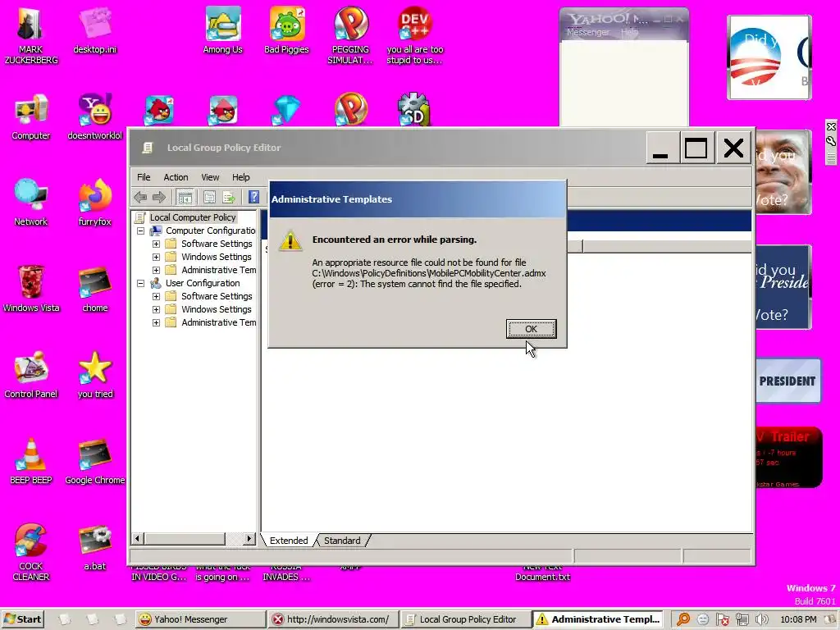Click the Back arrow toolbar icon

(140, 197)
